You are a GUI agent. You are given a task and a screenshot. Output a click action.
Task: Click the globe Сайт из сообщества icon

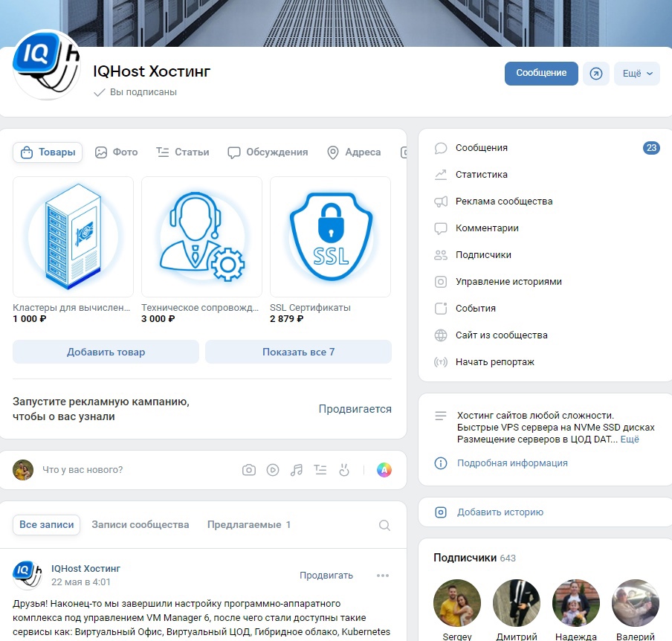pyautogui.click(x=441, y=335)
